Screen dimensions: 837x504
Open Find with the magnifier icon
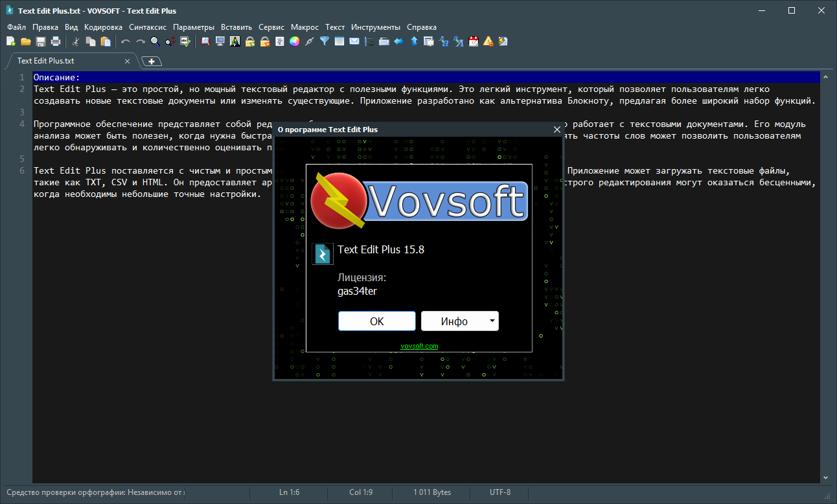[155, 41]
